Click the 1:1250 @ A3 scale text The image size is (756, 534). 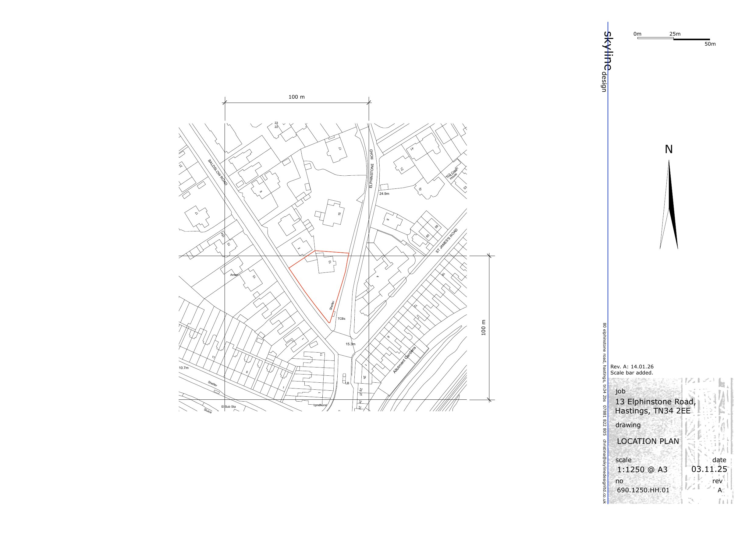point(642,469)
